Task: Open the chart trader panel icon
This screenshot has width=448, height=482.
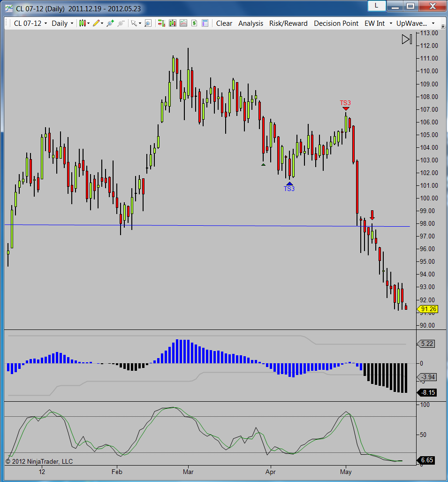Action: [x=162, y=23]
